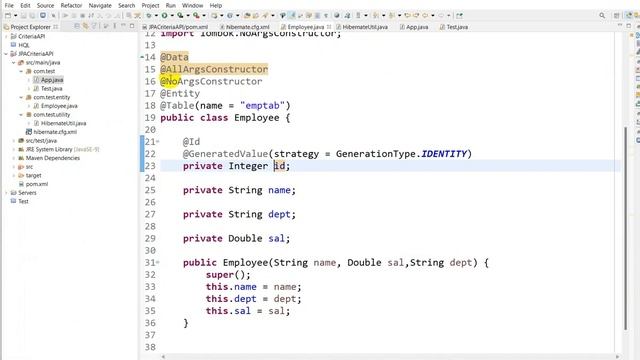Click the pin editor icon after navigation arrows
The width and height of the screenshot is (640, 360).
[460, 16]
